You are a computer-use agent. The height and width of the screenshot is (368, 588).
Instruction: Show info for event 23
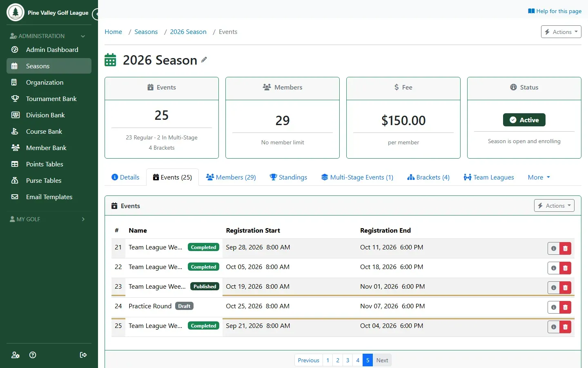[554, 287]
